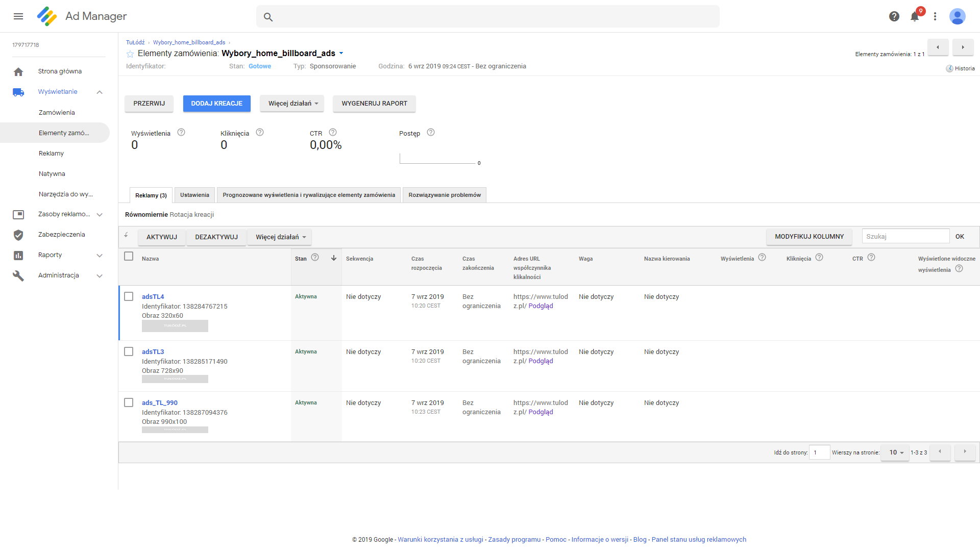
Task: Open the Historia clock icon
Action: tap(949, 69)
